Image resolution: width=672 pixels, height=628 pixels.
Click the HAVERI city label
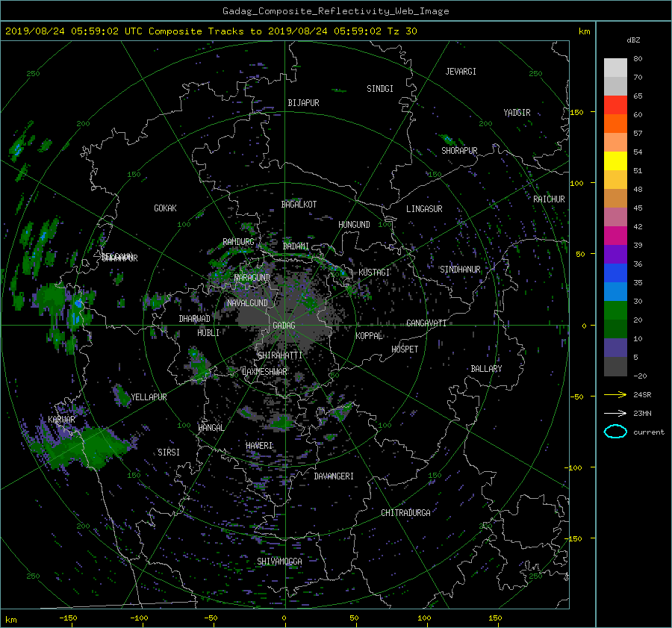(x=259, y=446)
